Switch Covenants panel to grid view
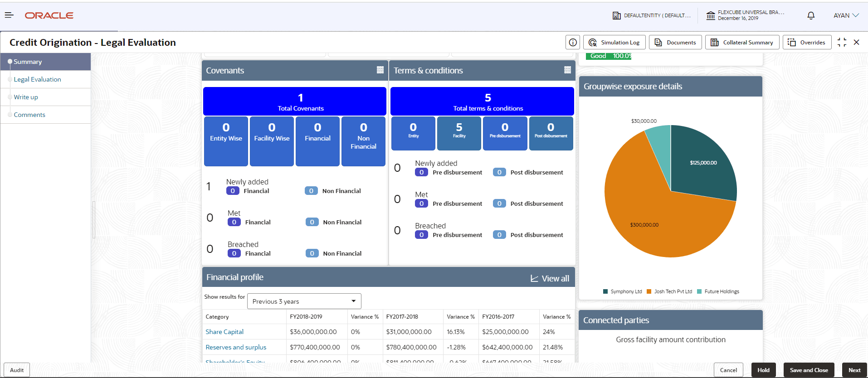Viewport: 868px width, 378px height. click(x=380, y=70)
